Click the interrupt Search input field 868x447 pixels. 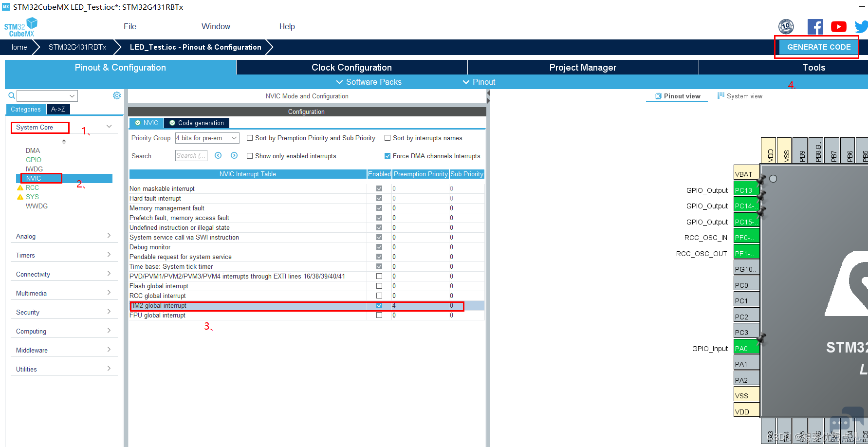(191, 156)
